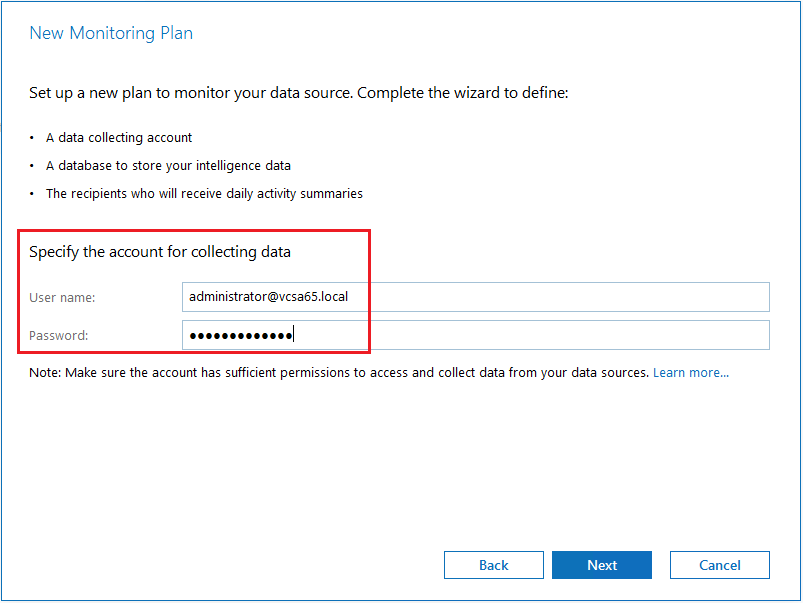Cancel the New Monitoring Plan wizard
The image size is (803, 603).
click(719, 565)
